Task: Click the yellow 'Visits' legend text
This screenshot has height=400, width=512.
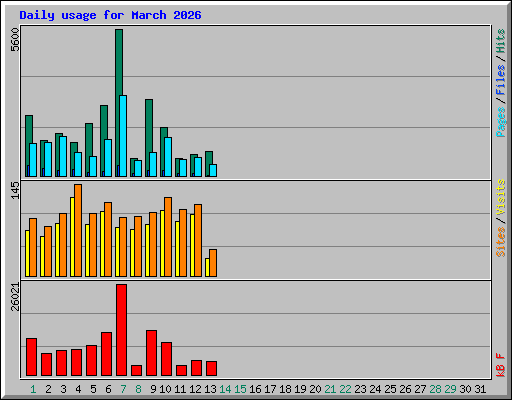Action: click(x=501, y=197)
